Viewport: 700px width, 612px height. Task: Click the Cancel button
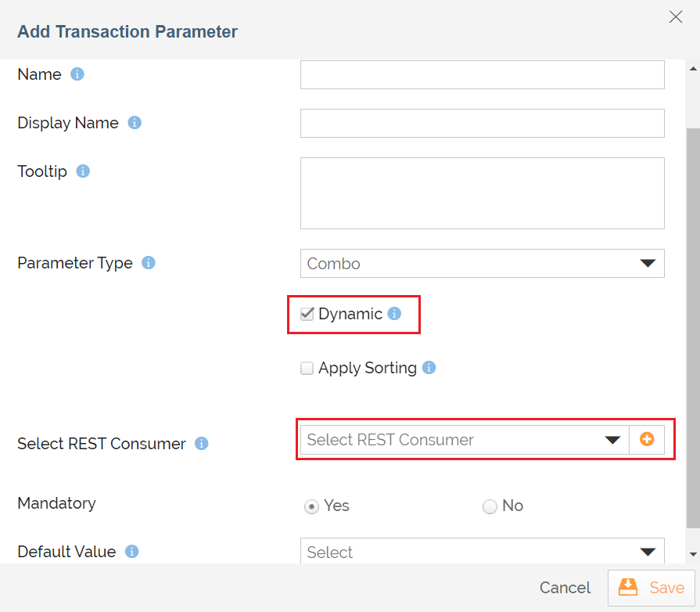pos(565,588)
